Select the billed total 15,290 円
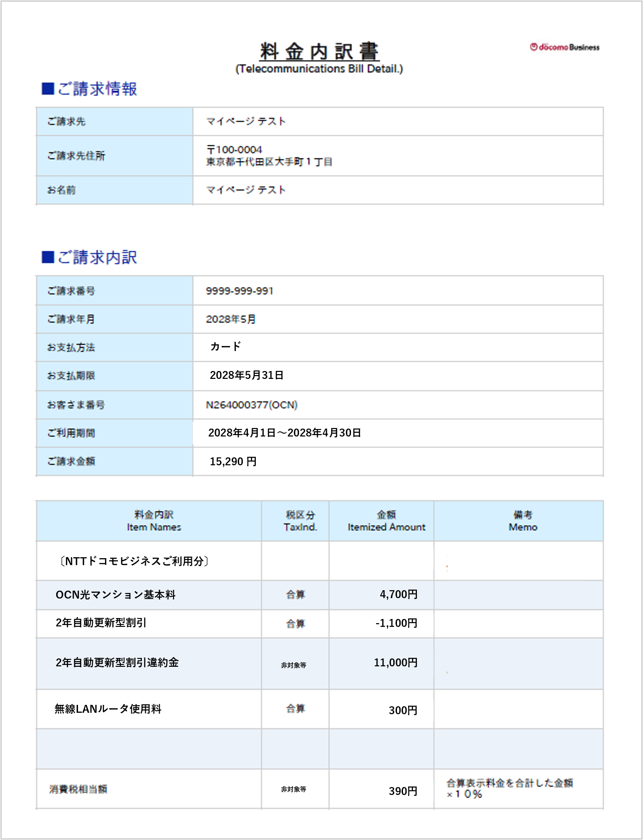Screen dimensions: 643x840 233,462
